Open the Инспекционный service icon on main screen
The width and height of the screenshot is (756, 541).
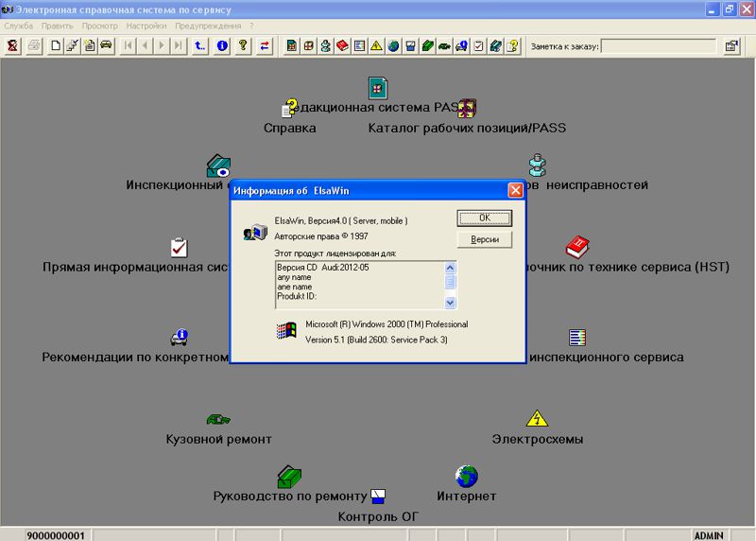coord(218,166)
